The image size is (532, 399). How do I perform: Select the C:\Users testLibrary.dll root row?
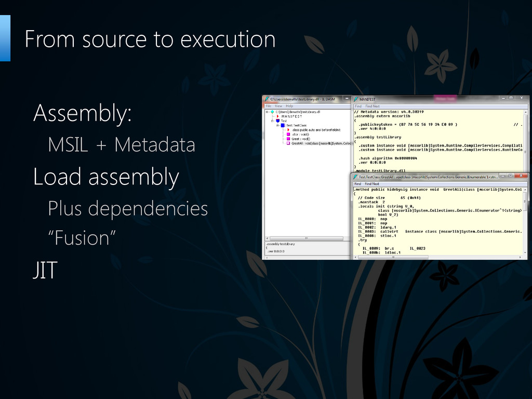298,112
